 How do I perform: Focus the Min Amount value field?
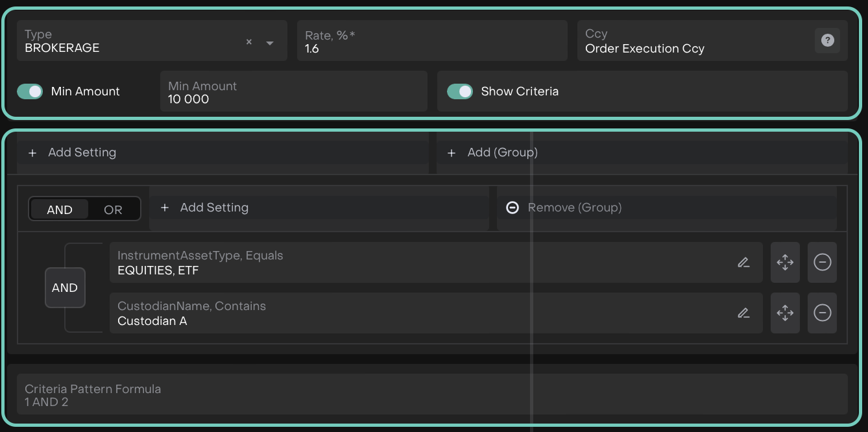point(293,92)
